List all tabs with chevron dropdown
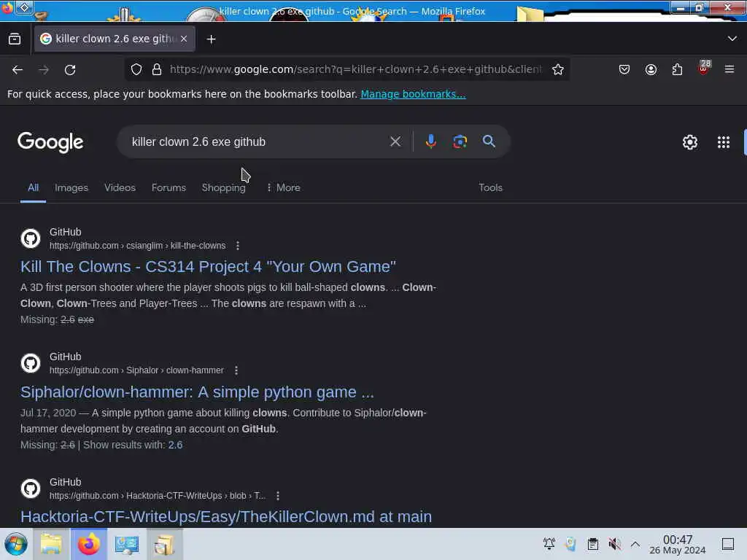This screenshot has width=747, height=560. click(732, 39)
